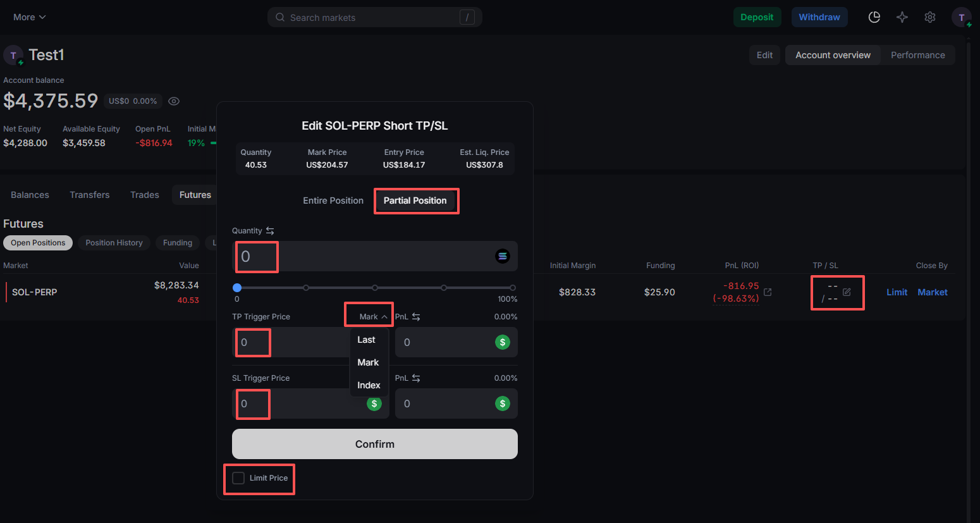Open PnL share icon in SOL-PERP row

[x=768, y=292]
